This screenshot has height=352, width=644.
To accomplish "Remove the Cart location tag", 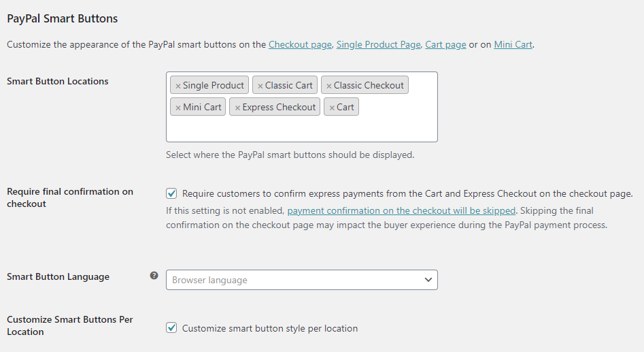I will coord(332,108).
